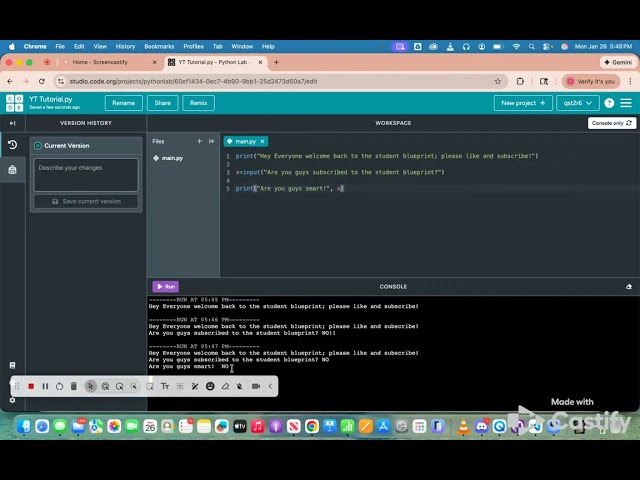Open the Profiles menu
Viewport: 640px width, 480px height.
(x=193, y=47)
